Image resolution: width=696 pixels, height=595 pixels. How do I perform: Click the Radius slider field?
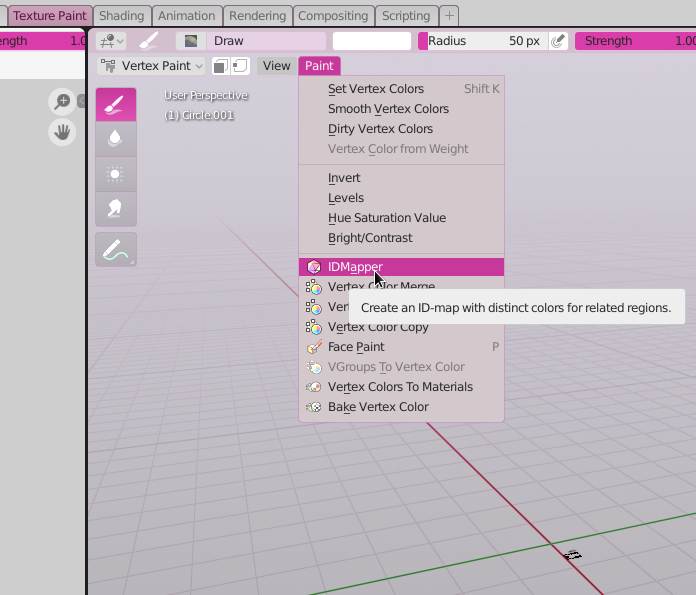pos(483,41)
